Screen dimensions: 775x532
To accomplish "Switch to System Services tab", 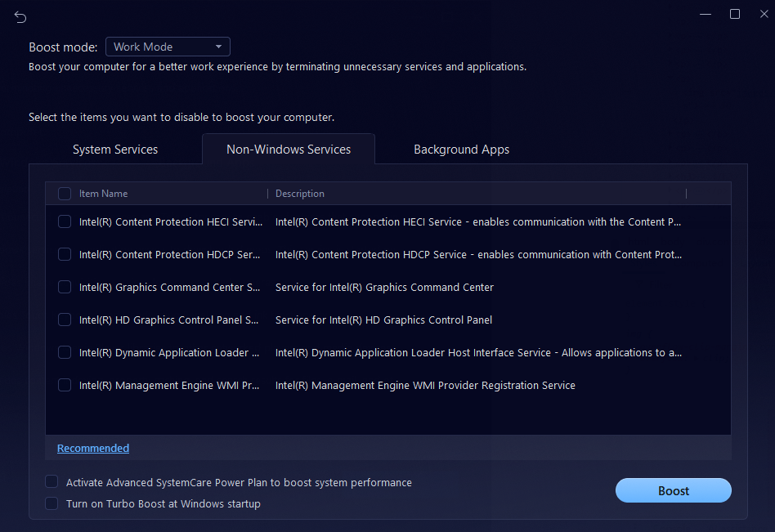I will point(115,150).
